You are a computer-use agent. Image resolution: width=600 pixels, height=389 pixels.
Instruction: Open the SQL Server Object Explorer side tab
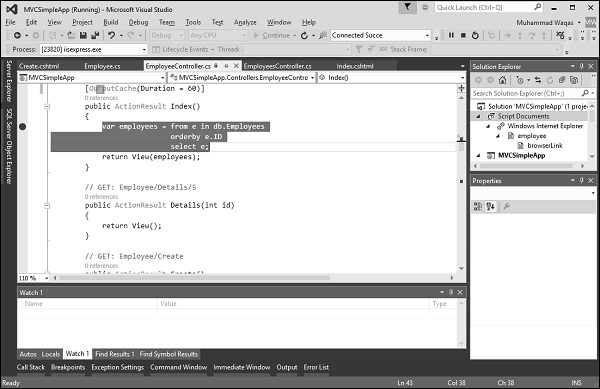tap(9, 146)
